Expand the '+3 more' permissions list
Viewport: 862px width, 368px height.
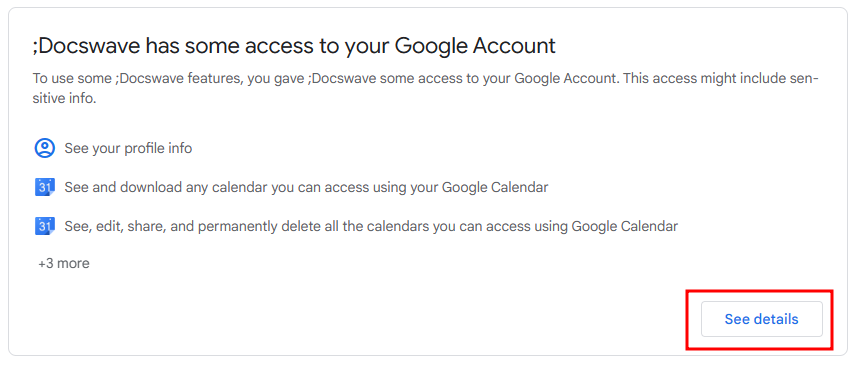point(64,263)
